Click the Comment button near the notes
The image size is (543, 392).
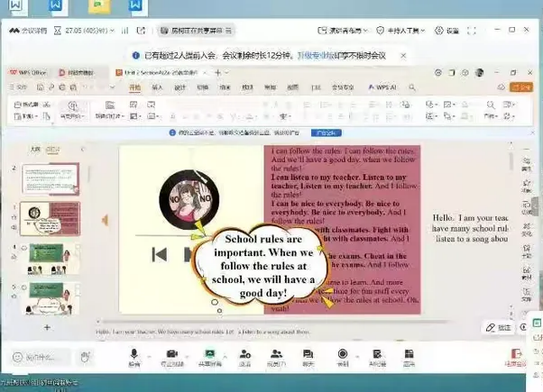(499, 327)
